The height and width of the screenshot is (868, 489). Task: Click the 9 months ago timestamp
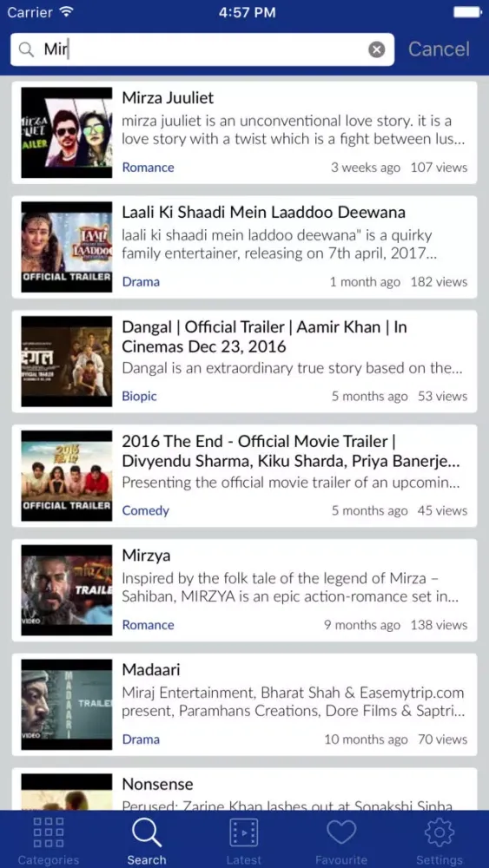pos(362,625)
